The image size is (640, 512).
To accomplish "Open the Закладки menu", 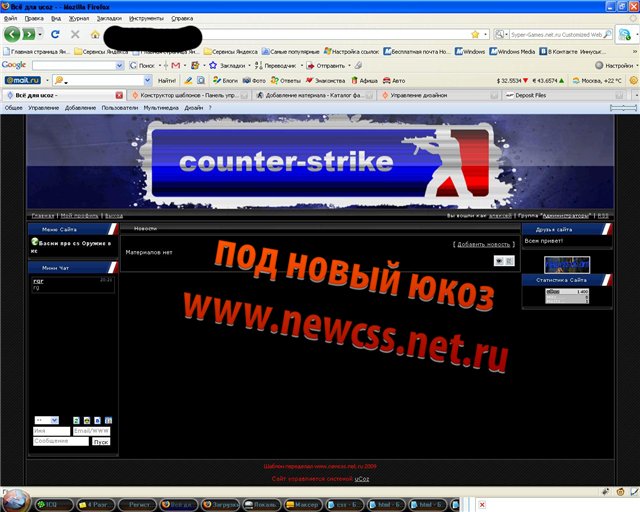I will click(109, 18).
